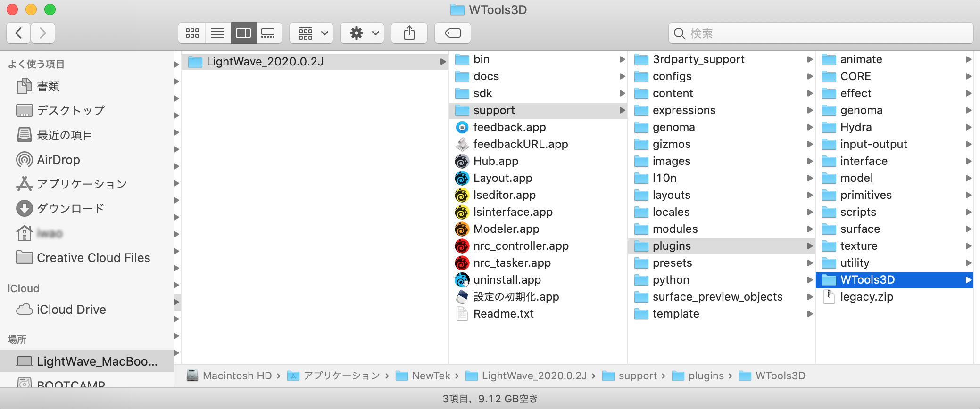Open feedback.app icon

462,127
